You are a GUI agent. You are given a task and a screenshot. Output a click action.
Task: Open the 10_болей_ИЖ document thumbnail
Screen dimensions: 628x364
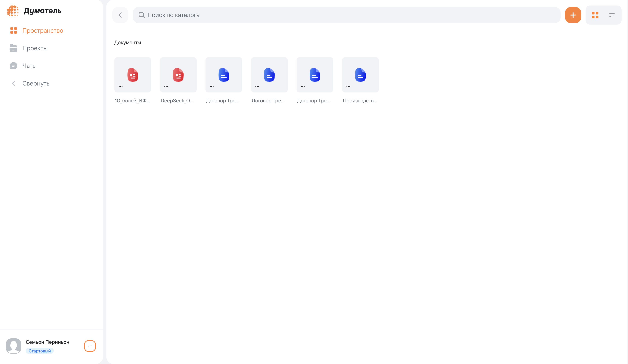tap(133, 75)
